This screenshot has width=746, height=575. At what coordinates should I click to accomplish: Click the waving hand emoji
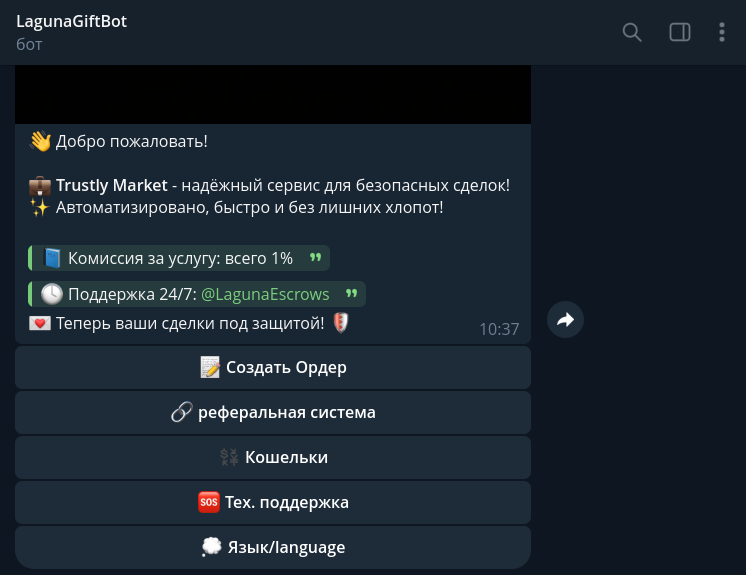click(x=40, y=141)
